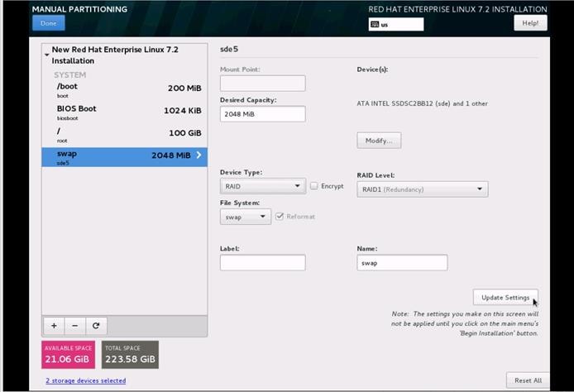Click the minus icon to remove the mount point
Image resolution: width=574 pixels, height=392 pixels.
pyautogui.click(x=75, y=326)
